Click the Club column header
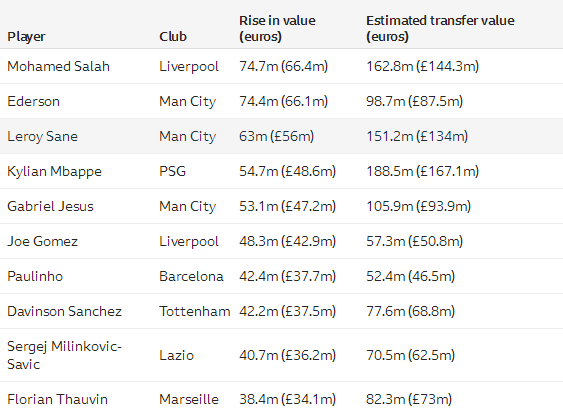This screenshot has width=563, height=416. [x=173, y=37]
